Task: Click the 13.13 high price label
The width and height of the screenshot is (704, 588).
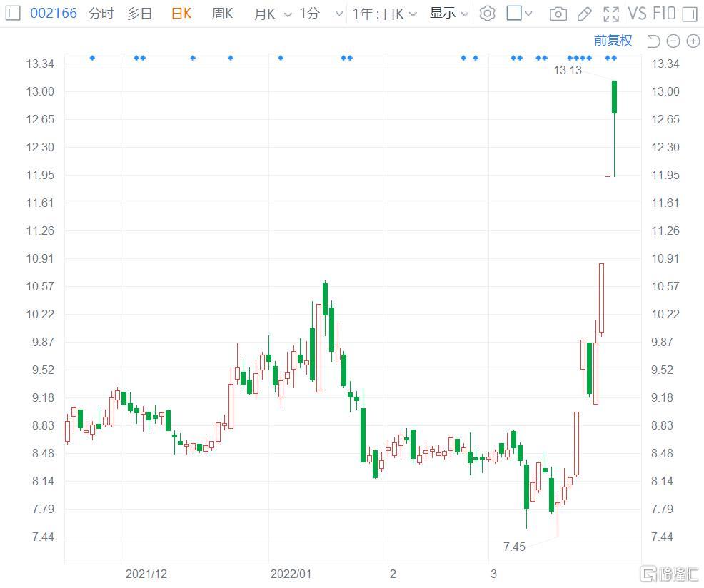Action: pyautogui.click(x=568, y=70)
